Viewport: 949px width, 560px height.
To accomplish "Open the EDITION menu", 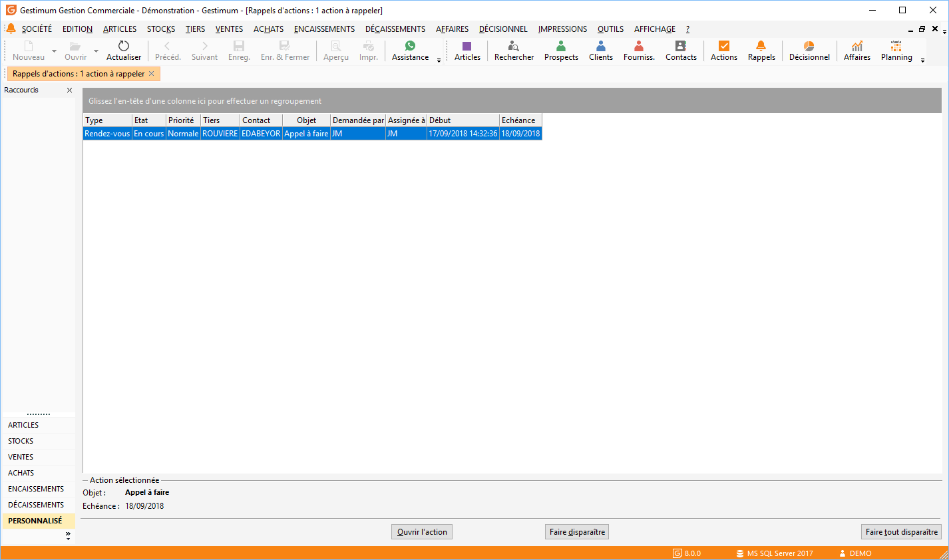I will (x=77, y=29).
